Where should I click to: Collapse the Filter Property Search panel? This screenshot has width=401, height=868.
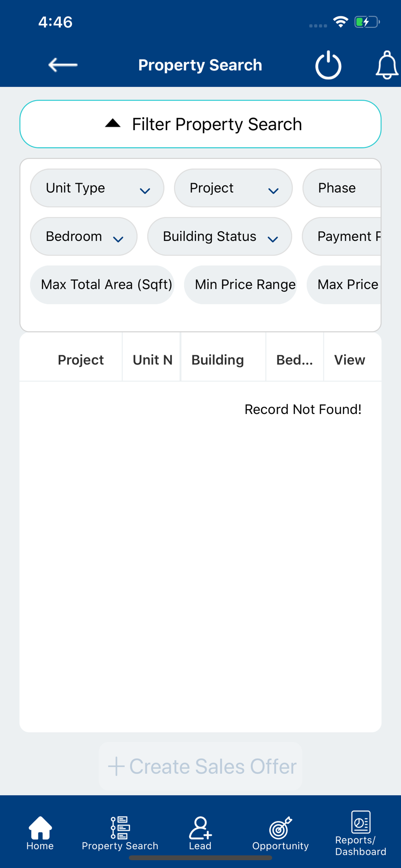point(200,124)
